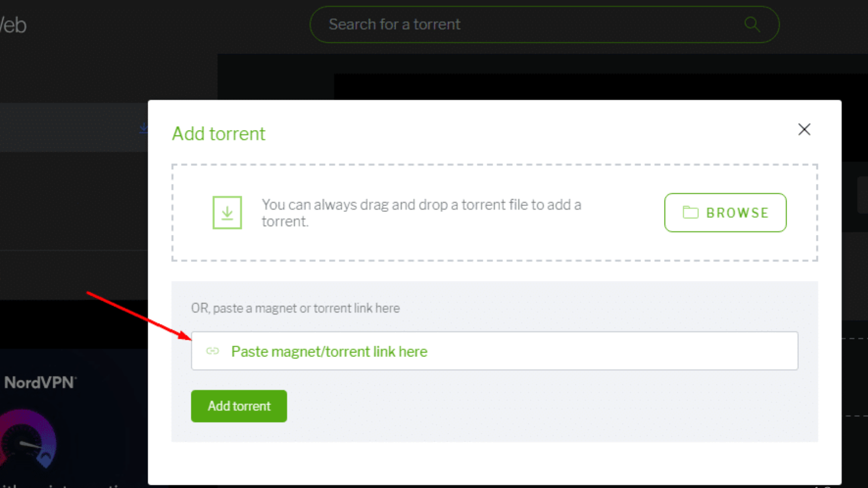Click the small blue download icon left of dialog
The height and width of the screenshot is (488, 868).
coord(143,128)
